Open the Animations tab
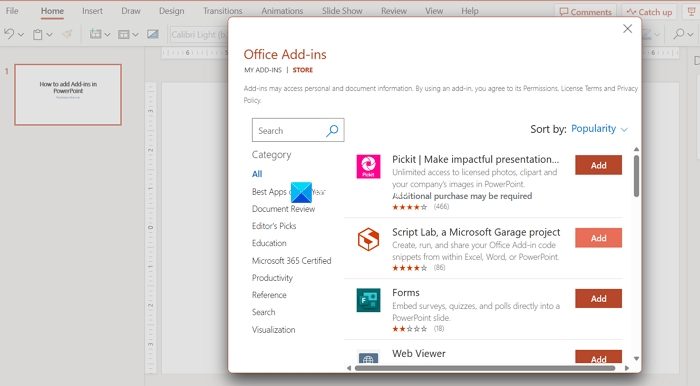This screenshot has height=386, width=700. point(282,11)
